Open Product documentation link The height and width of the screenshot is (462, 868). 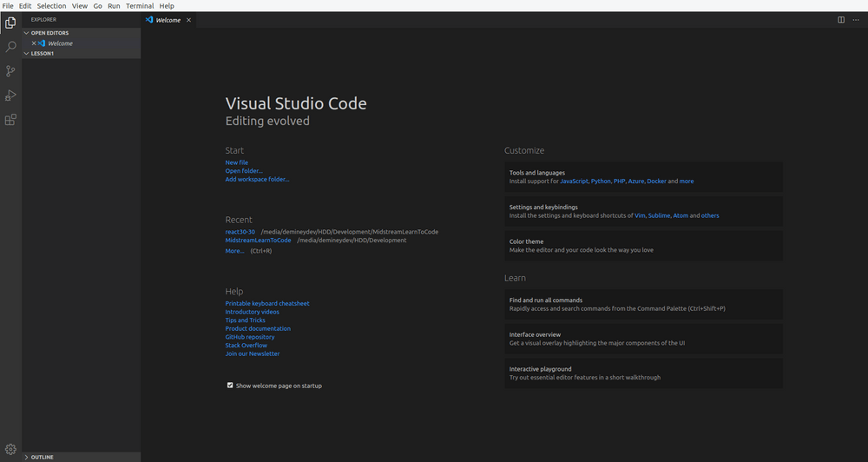pyautogui.click(x=258, y=328)
